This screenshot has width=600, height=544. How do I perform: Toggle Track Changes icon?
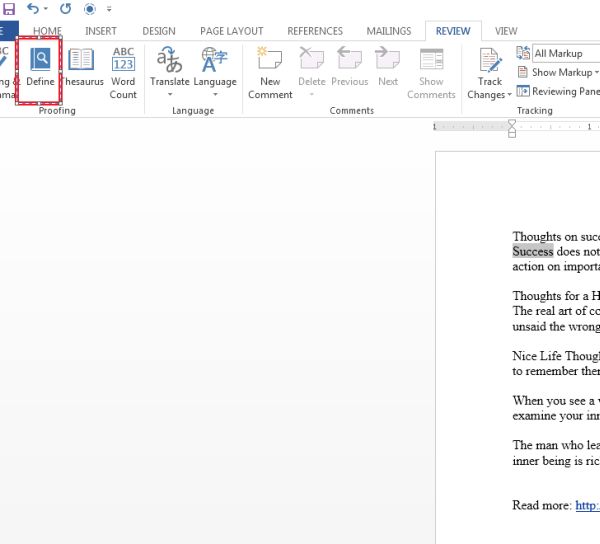(490, 60)
